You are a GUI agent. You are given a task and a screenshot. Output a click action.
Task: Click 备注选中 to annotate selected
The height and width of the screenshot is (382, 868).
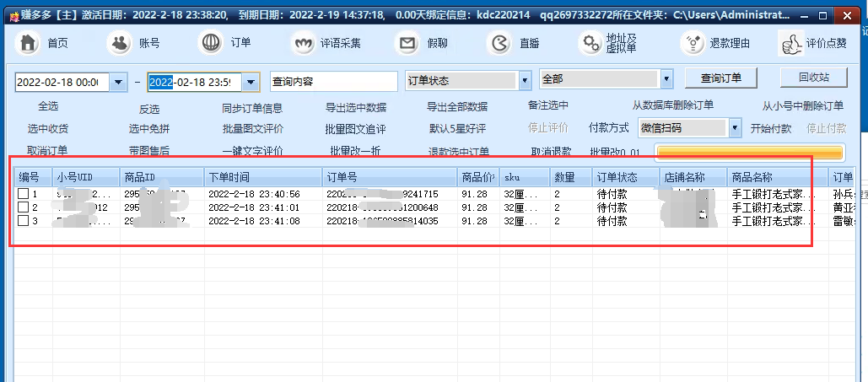point(548,105)
